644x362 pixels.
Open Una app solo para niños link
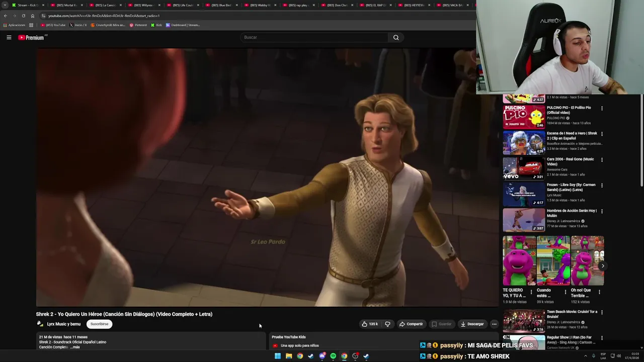300,346
